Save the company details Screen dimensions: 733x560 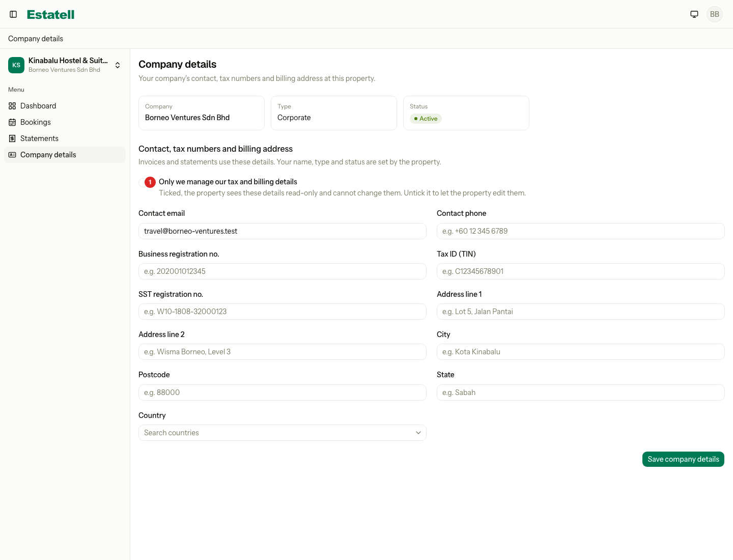[x=683, y=459]
